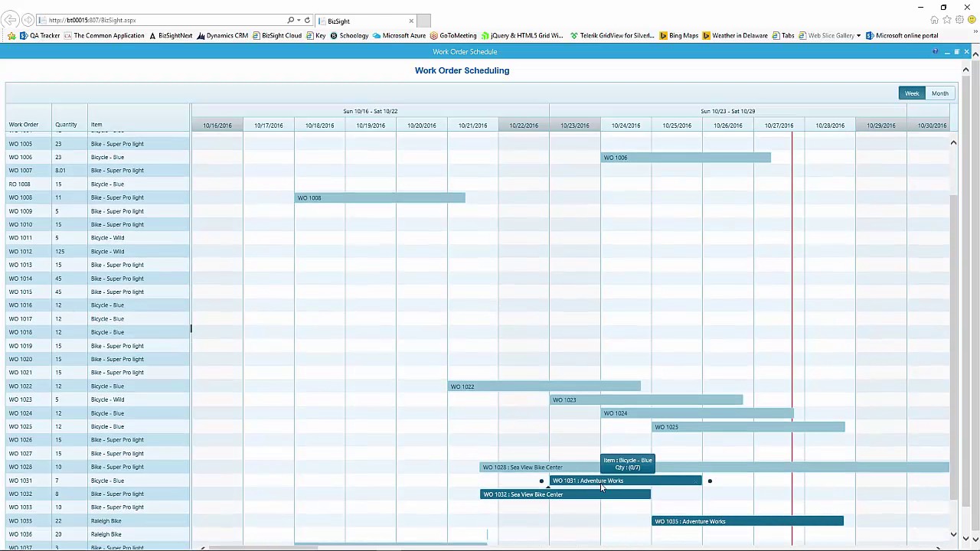The height and width of the screenshot is (551, 980).
Task: Switch schedule to Week view
Action: coord(912,93)
